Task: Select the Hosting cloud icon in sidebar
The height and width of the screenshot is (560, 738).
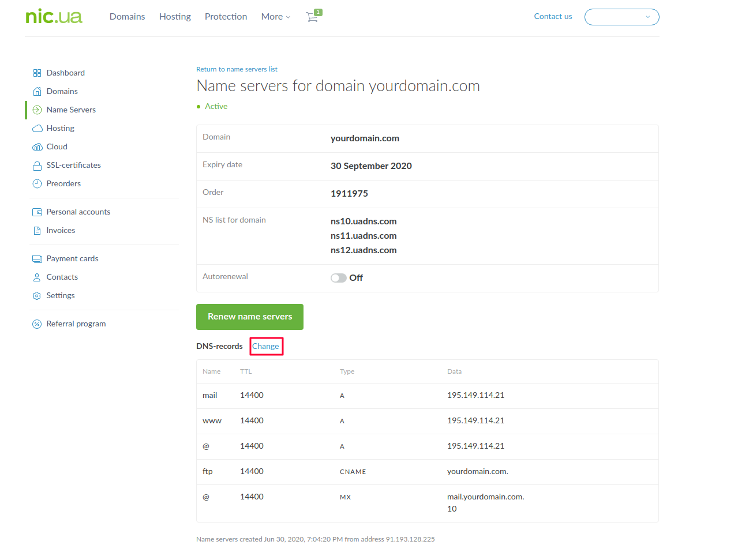Action: click(37, 129)
